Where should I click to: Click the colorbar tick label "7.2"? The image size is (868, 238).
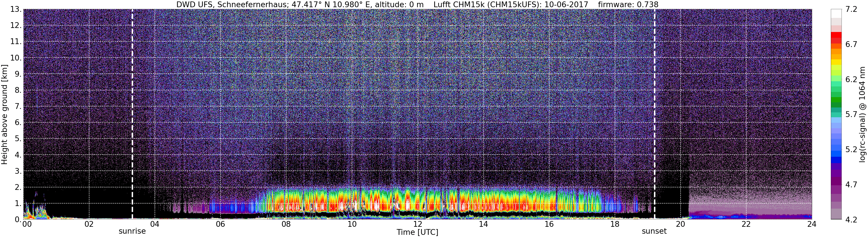851,10
